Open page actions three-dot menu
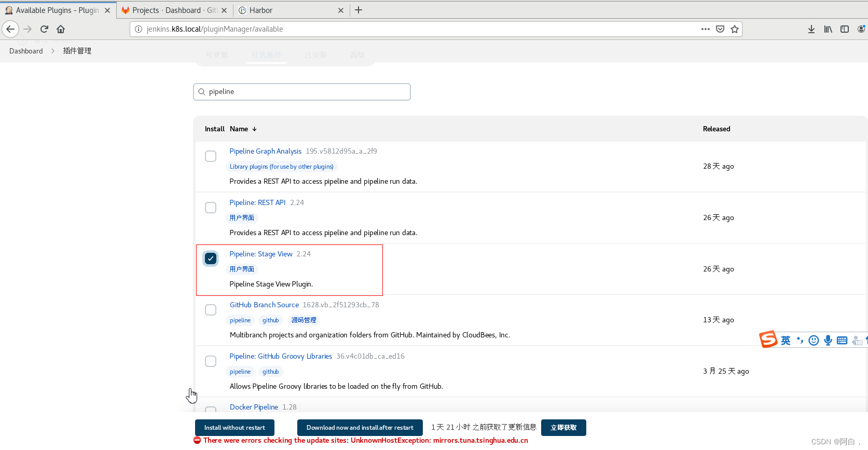868x450 pixels. click(706, 29)
